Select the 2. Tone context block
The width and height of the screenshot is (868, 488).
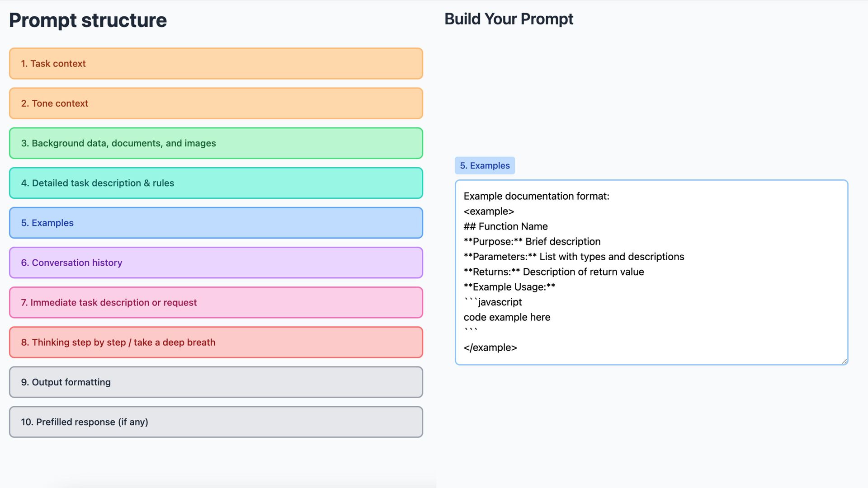[216, 103]
